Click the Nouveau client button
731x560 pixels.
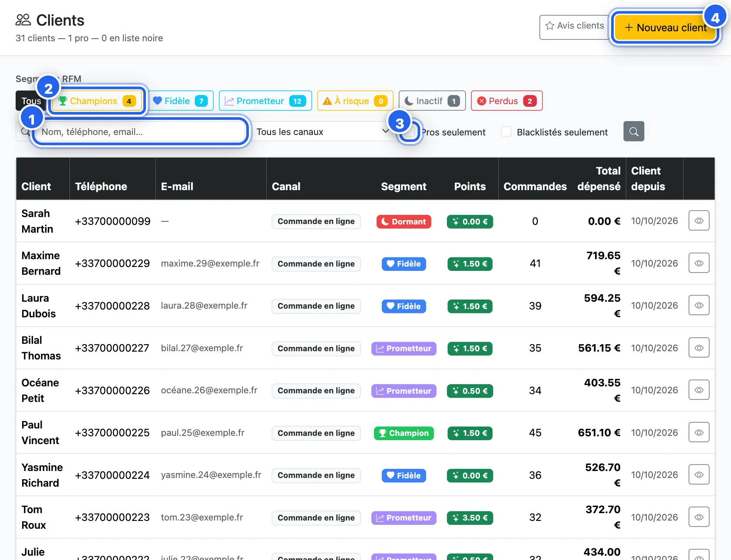click(665, 27)
